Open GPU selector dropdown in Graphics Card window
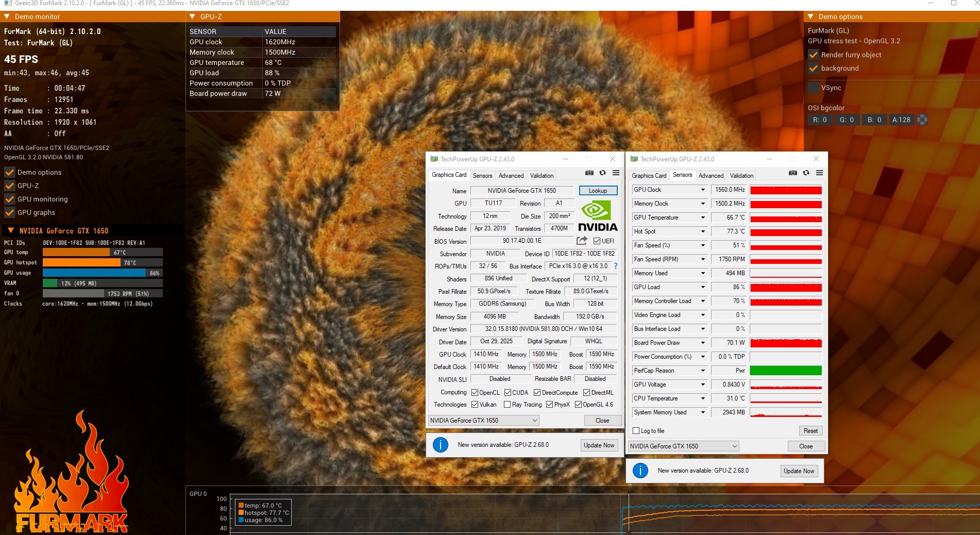Screen dimensions: 980x535 pyautogui.click(x=483, y=421)
